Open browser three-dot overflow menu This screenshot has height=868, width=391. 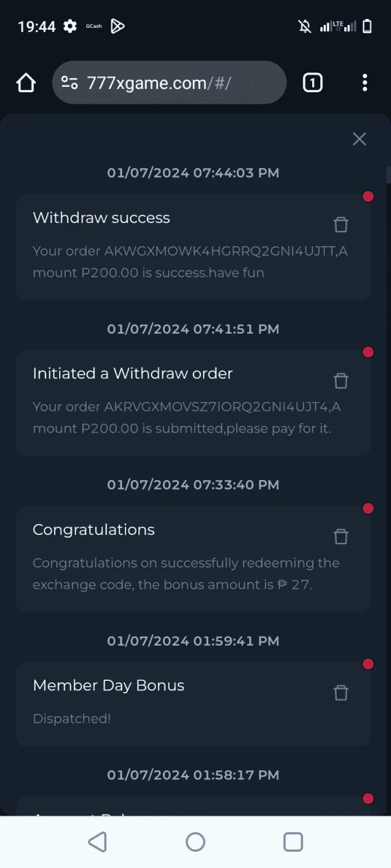(365, 83)
